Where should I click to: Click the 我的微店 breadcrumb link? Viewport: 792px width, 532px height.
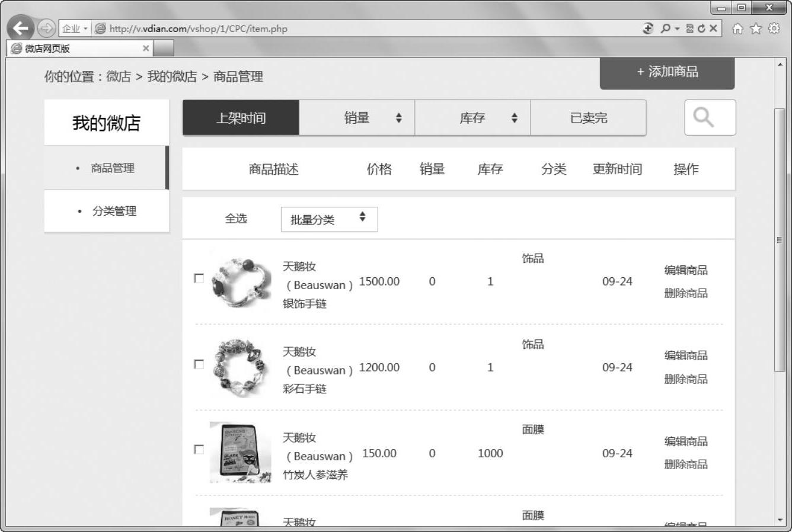point(172,76)
